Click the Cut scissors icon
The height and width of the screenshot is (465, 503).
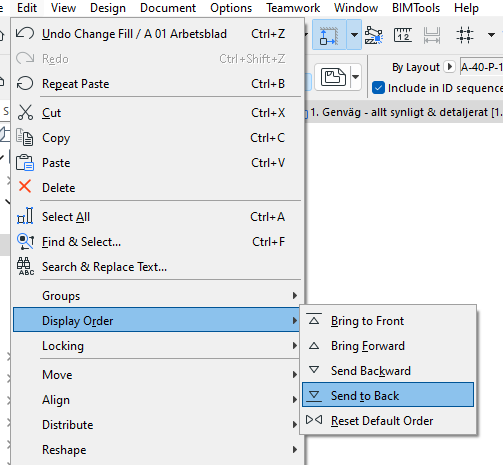(x=25, y=113)
